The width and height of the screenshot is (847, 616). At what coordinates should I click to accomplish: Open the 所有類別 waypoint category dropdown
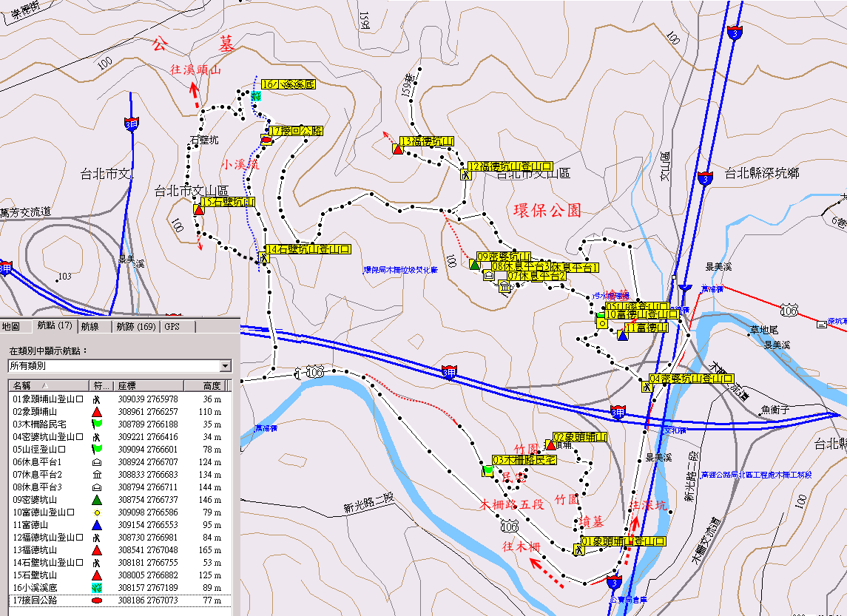225,366
